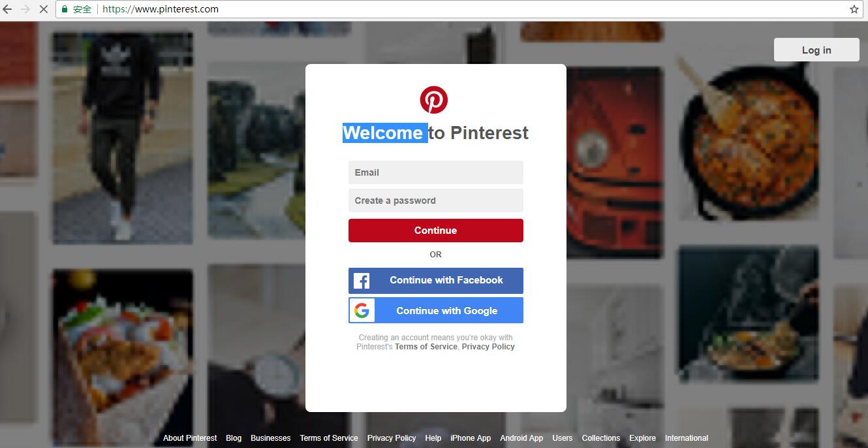The width and height of the screenshot is (868, 448).
Task: Click the 安全 secure label
Action: pos(82,9)
